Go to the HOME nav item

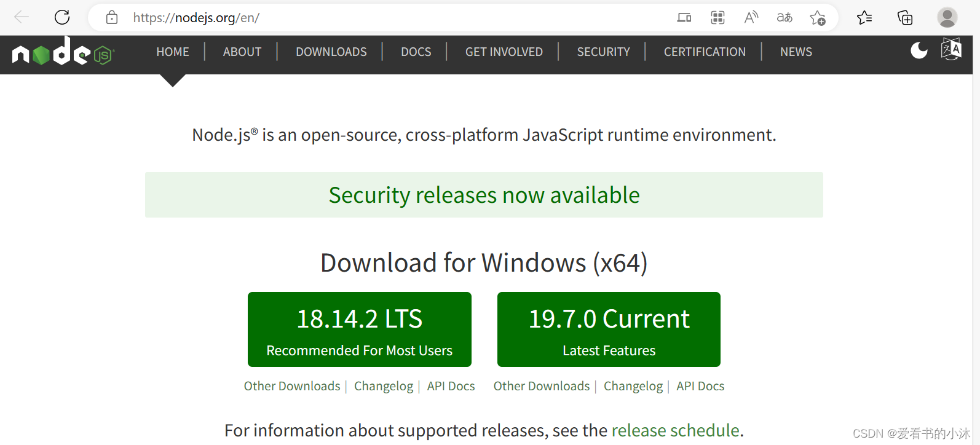173,52
